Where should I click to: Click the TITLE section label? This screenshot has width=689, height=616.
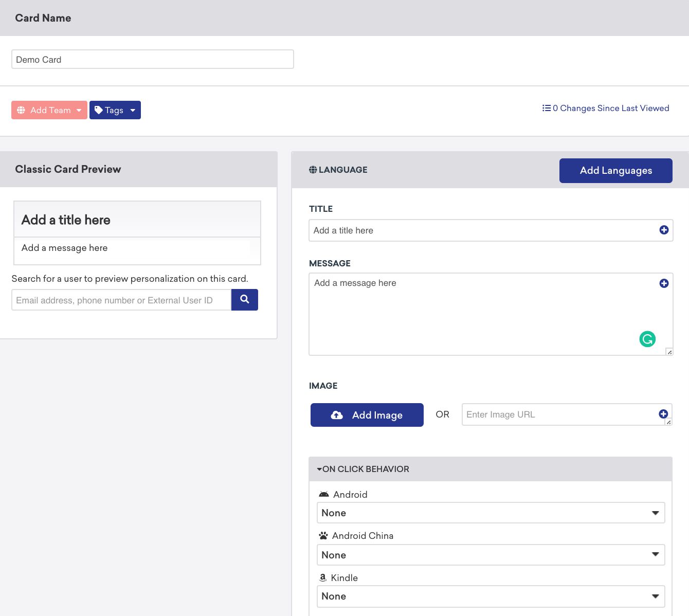coord(321,209)
